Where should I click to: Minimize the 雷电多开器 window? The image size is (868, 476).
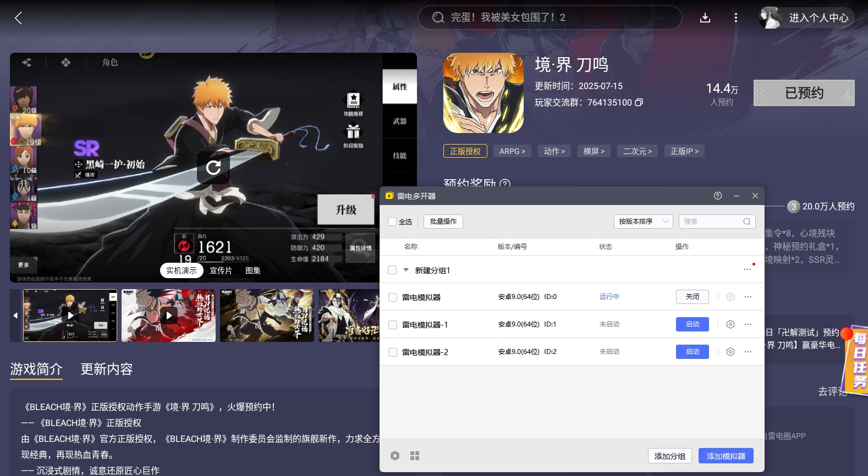tap(737, 196)
